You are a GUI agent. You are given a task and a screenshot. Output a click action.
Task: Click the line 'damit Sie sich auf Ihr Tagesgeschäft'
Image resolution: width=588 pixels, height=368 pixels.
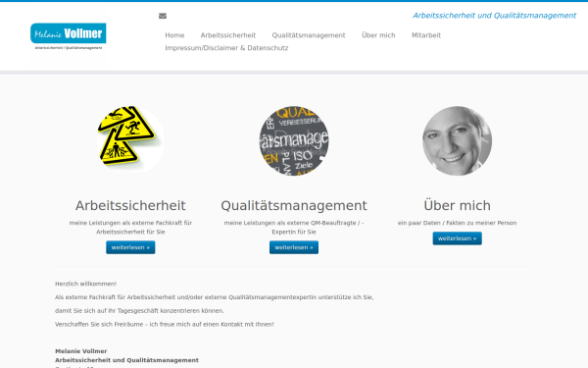point(139,310)
